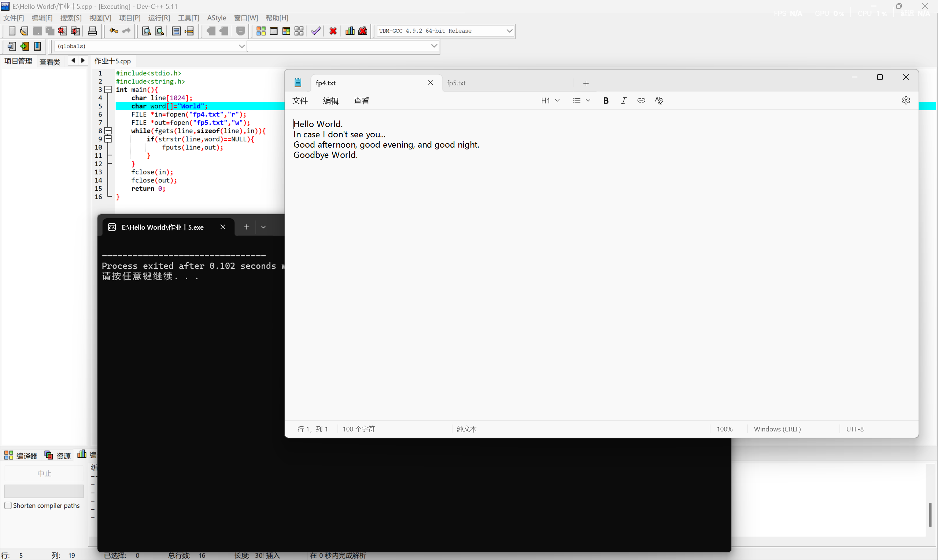Click the Bold icon in Notepad
The height and width of the screenshot is (560, 938).
click(x=605, y=100)
